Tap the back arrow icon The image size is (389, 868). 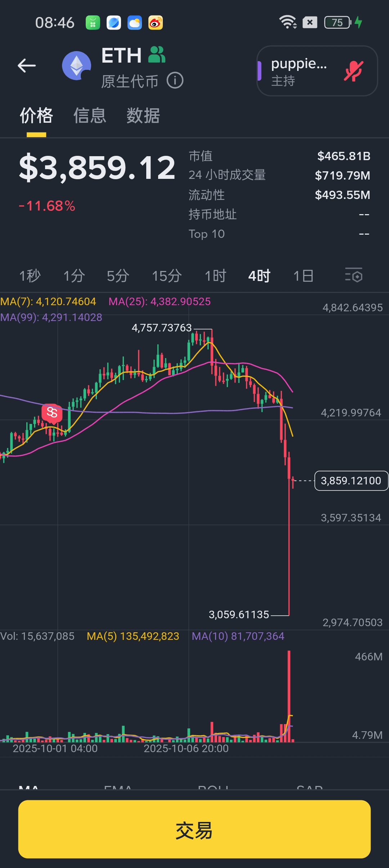coord(27,65)
